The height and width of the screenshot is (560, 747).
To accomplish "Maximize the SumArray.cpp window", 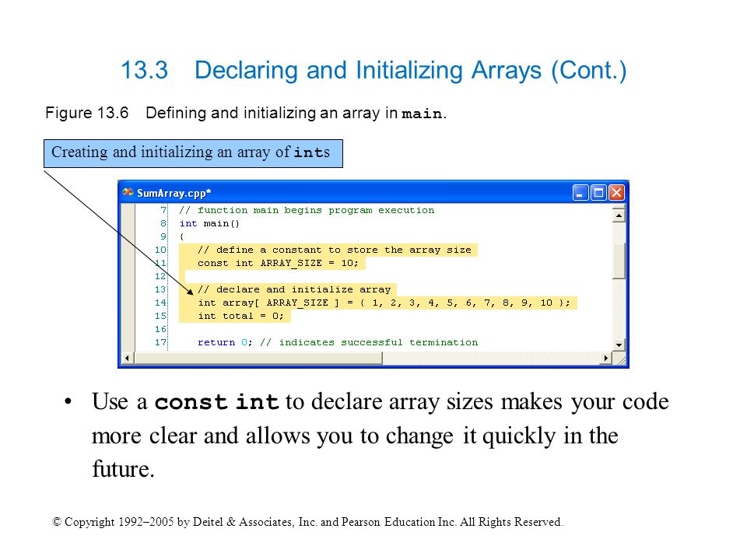I will [598, 193].
